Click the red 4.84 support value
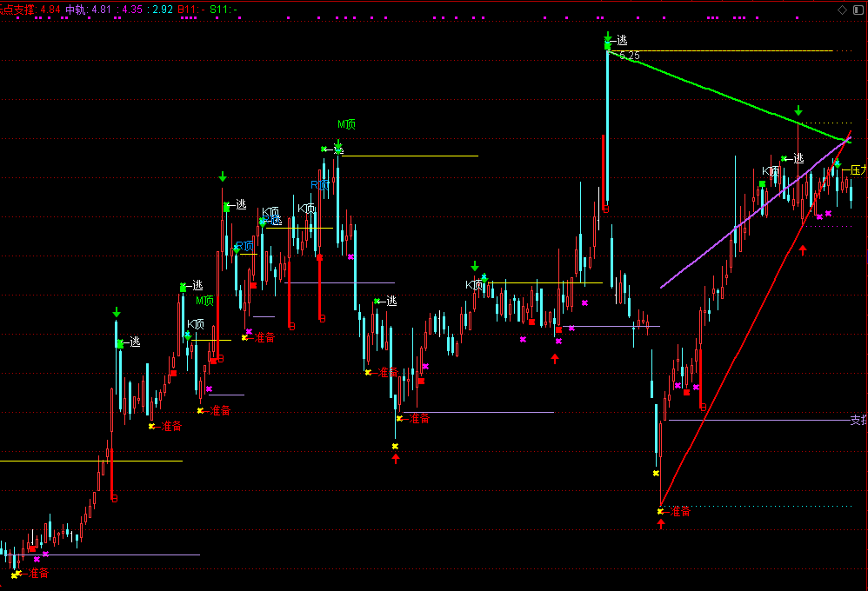The height and width of the screenshot is (591, 868). pyautogui.click(x=50, y=10)
